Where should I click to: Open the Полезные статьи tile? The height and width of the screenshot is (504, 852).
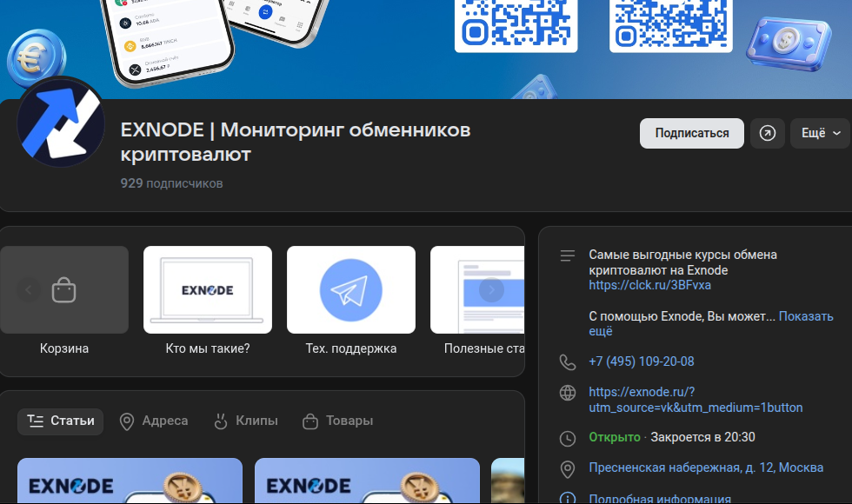point(477,290)
